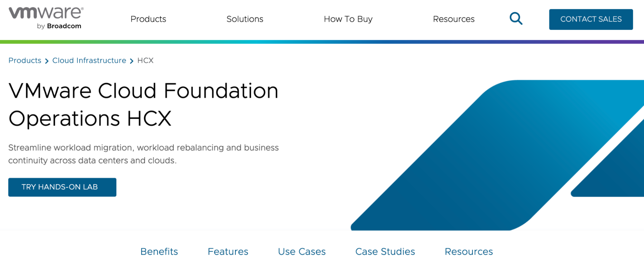The image size is (644, 273).
Task: Jump to the Benefits section tab
Action: tap(159, 251)
